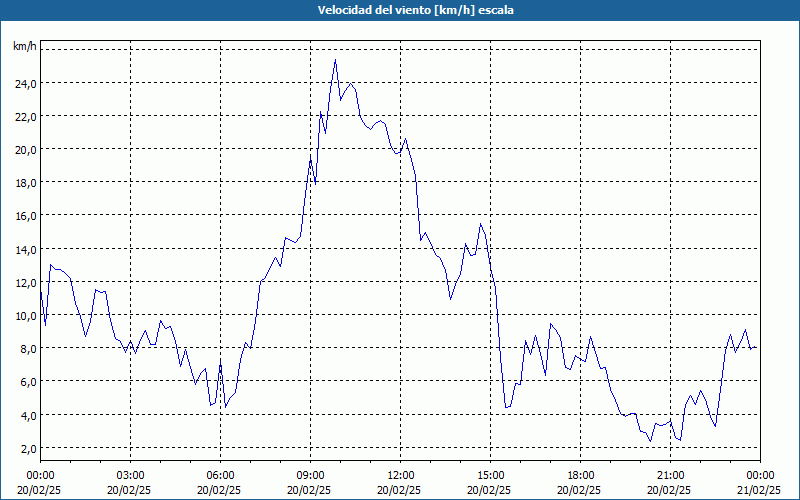This screenshot has height=500, width=800.
Task: Click the 24,0 y-axis label
Action: click(x=26, y=83)
